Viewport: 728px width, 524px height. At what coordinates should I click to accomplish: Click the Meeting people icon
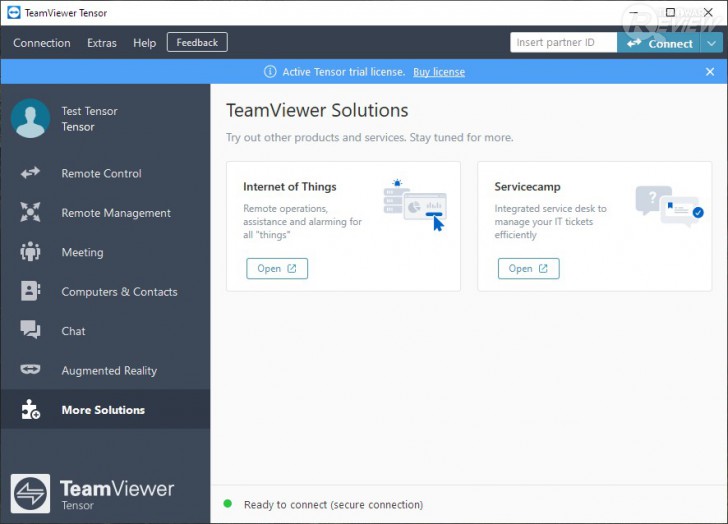click(30, 252)
